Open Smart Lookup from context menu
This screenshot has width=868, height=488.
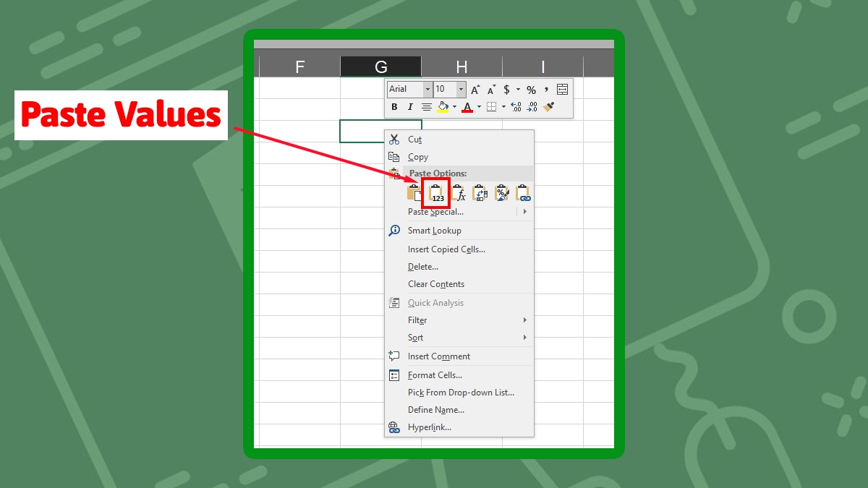(x=459, y=231)
